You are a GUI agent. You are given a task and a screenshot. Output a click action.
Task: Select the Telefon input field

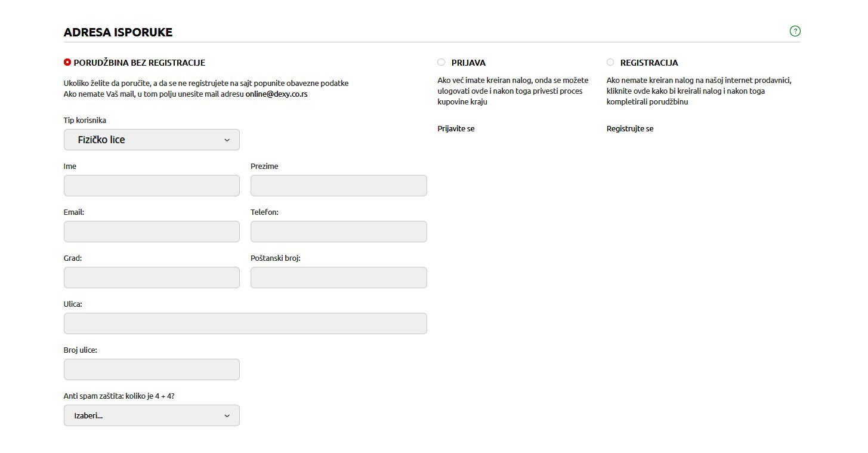click(339, 232)
